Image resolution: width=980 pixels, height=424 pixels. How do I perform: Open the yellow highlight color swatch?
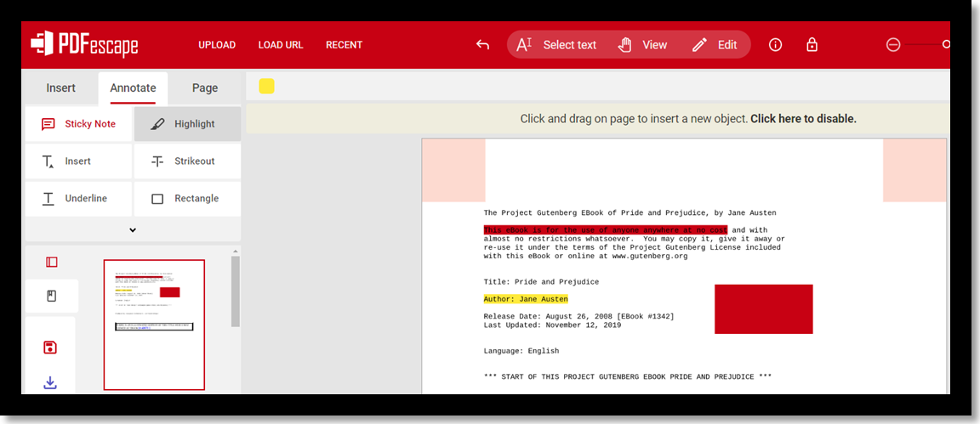point(267,86)
